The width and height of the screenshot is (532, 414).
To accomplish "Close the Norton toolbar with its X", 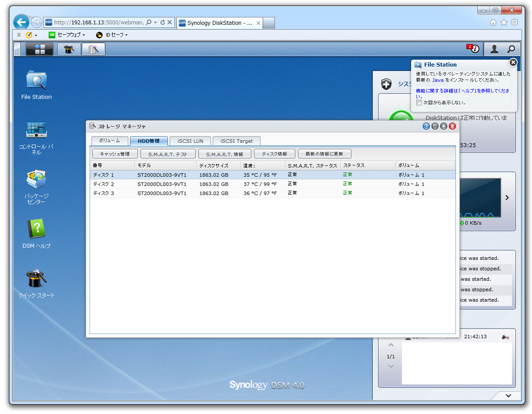I will tap(19, 35).
